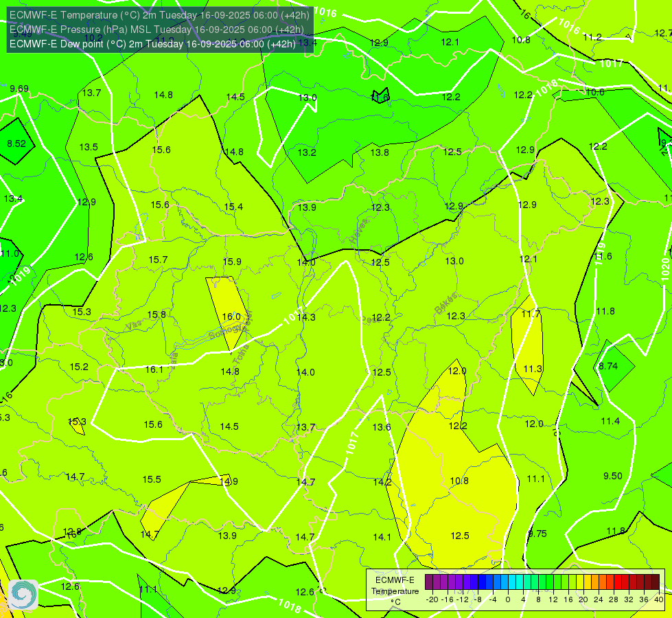The image size is (672, 618).
Task: Click the swirl logo icon in bottom-left corner
Action: [23, 595]
